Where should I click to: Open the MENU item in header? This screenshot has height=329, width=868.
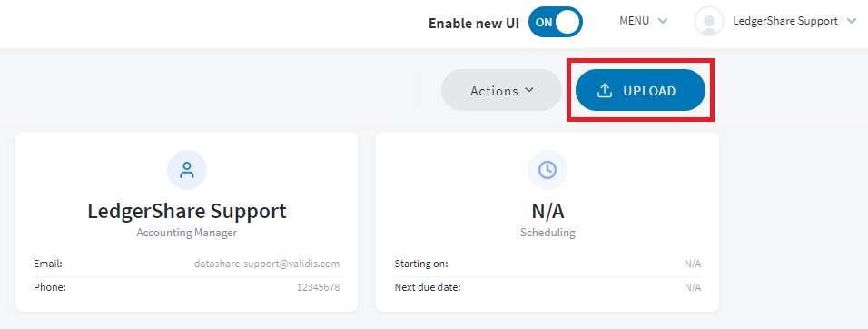[x=643, y=21]
